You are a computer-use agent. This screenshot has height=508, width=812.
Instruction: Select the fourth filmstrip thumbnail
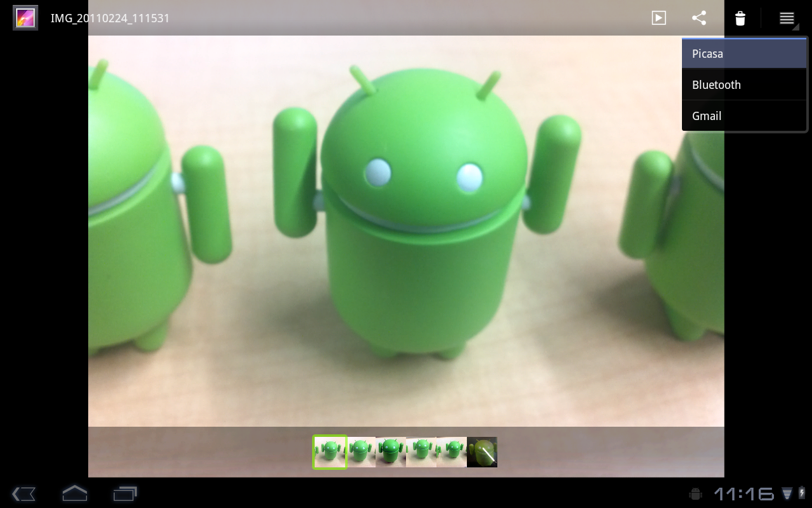tap(421, 452)
